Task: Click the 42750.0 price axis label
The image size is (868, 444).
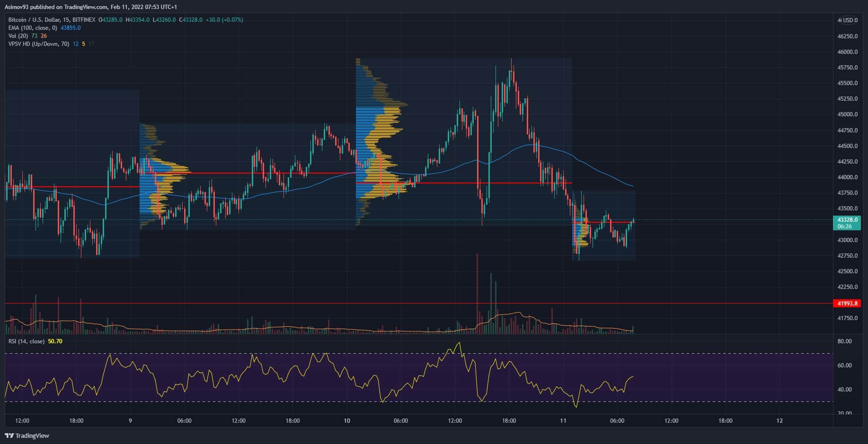Action: (847, 256)
